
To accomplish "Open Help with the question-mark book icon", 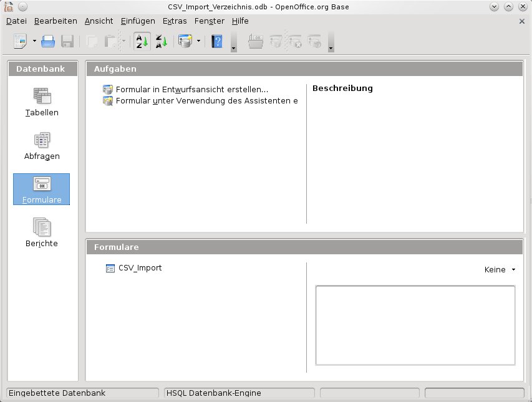I will click(216, 42).
